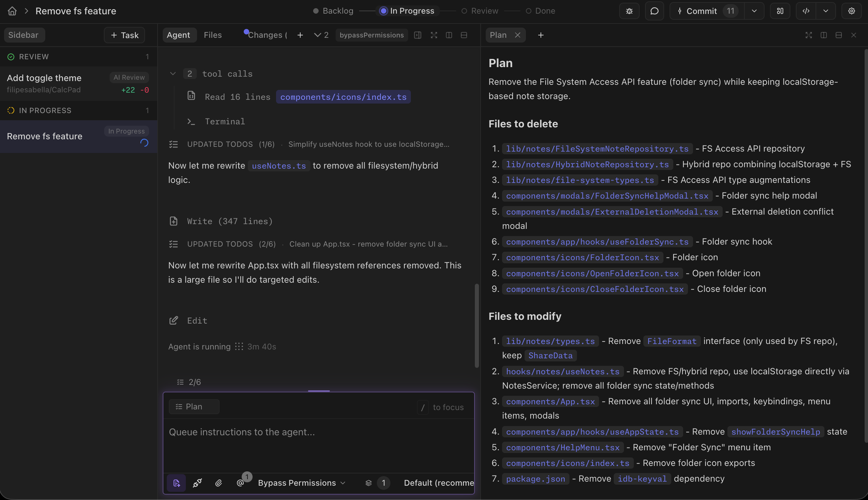Toggle plan mode document-sparkle button

[176, 483]
